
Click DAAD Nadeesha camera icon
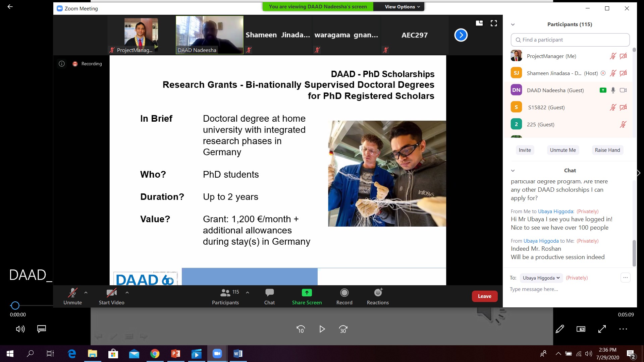click(623, 90)
